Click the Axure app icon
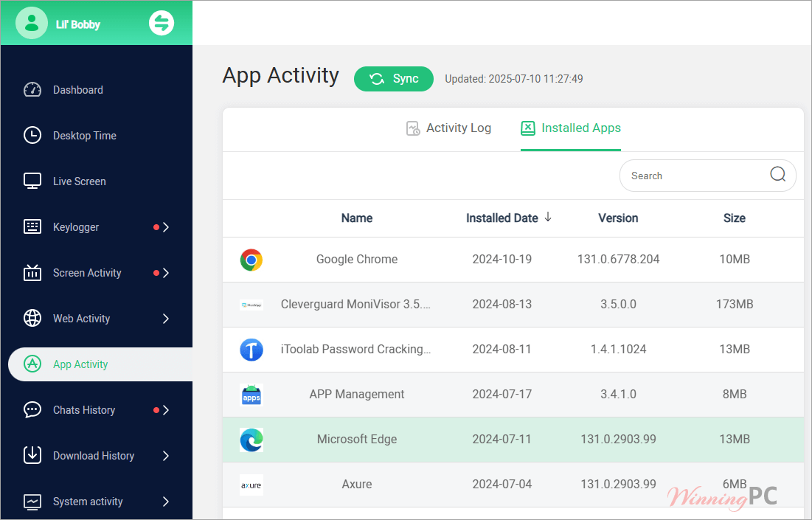Screen dimensions: 812x520 pyautogui.click(x=251, y=485)
